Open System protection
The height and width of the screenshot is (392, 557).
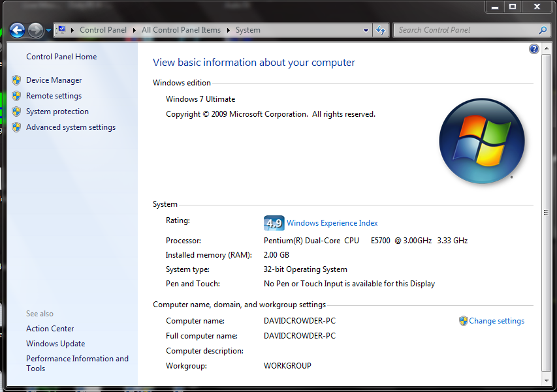point(57,112)
